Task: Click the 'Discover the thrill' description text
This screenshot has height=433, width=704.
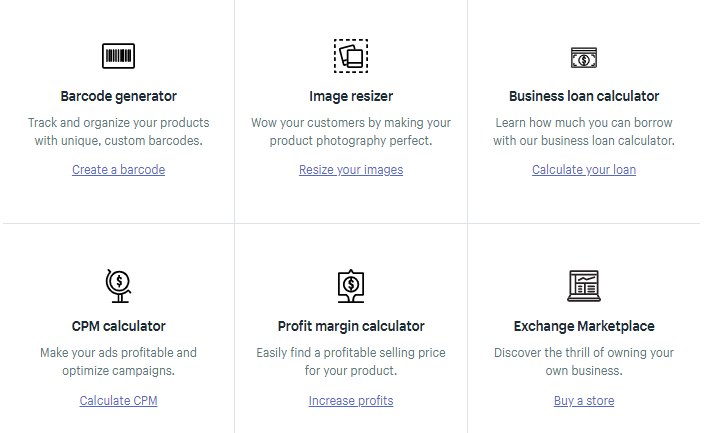Action: 584,361
